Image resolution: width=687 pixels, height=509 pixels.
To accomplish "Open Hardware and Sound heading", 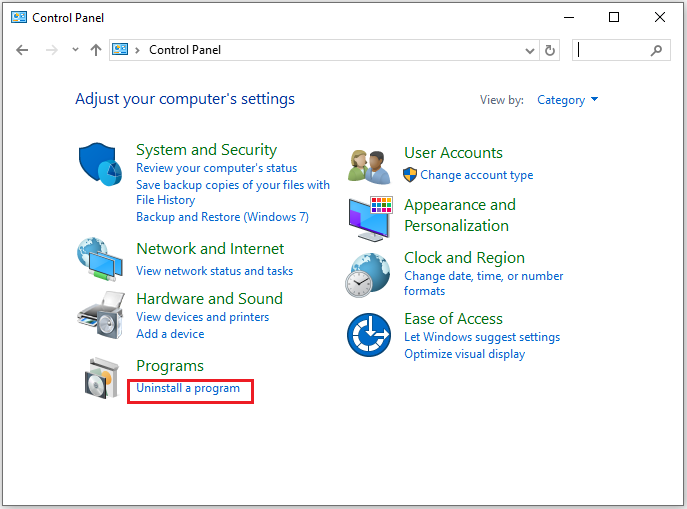I will click(x=209, y=299).
